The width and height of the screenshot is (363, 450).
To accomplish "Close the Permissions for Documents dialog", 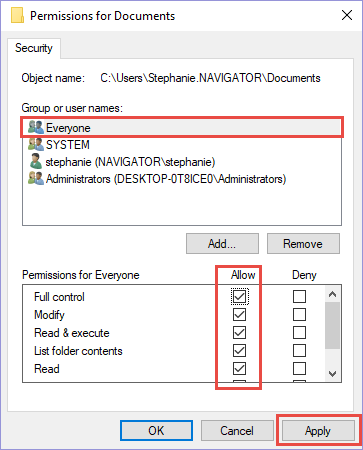I will coord(347,15).
